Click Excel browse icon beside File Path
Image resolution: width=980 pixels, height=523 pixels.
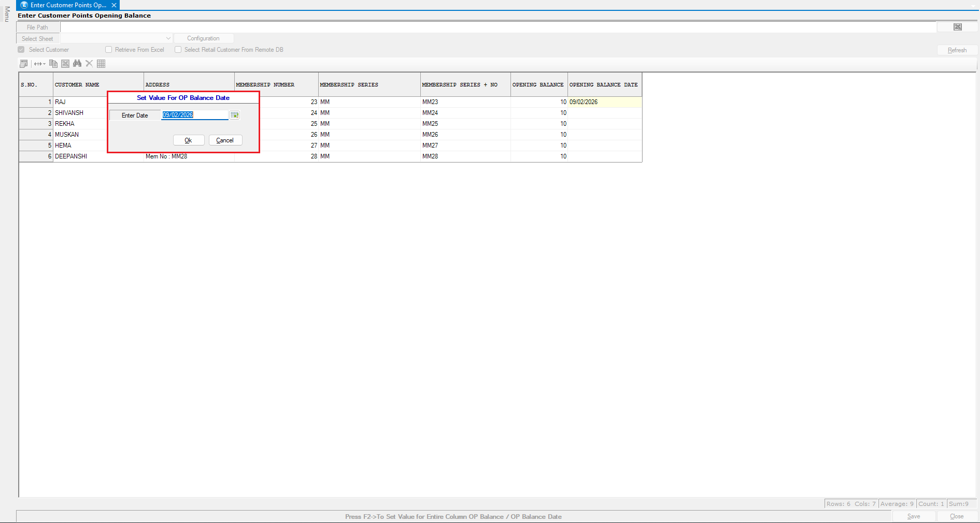click(957, 27)
